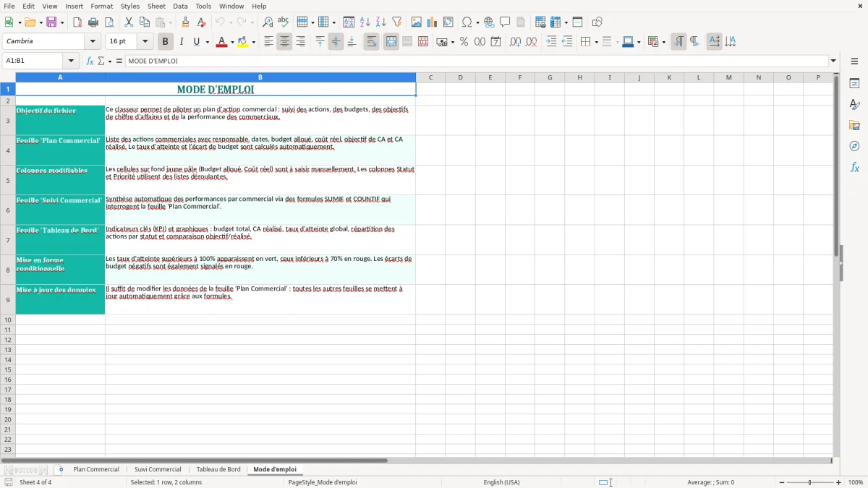Open the Data menu

point(180,6)
